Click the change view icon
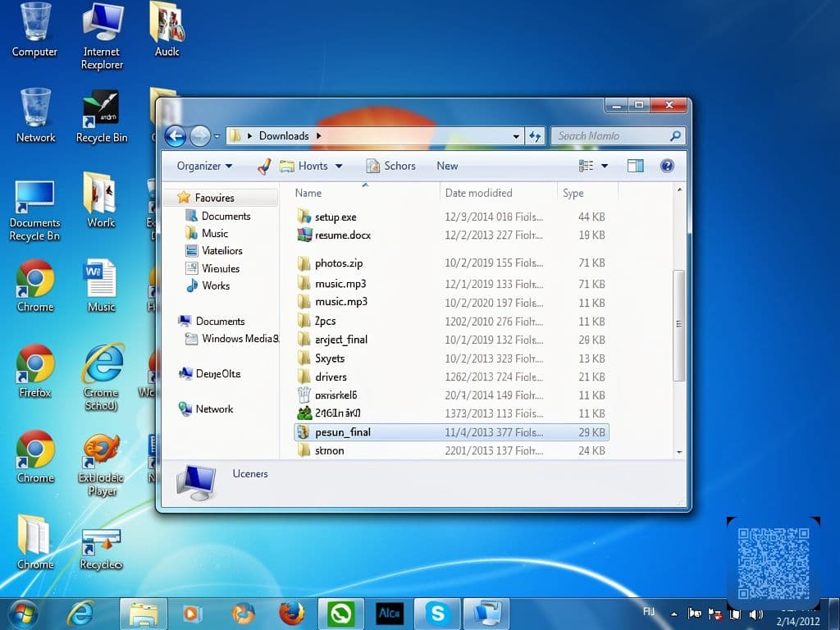Screen dimensions: 840x630 [586, 166]
